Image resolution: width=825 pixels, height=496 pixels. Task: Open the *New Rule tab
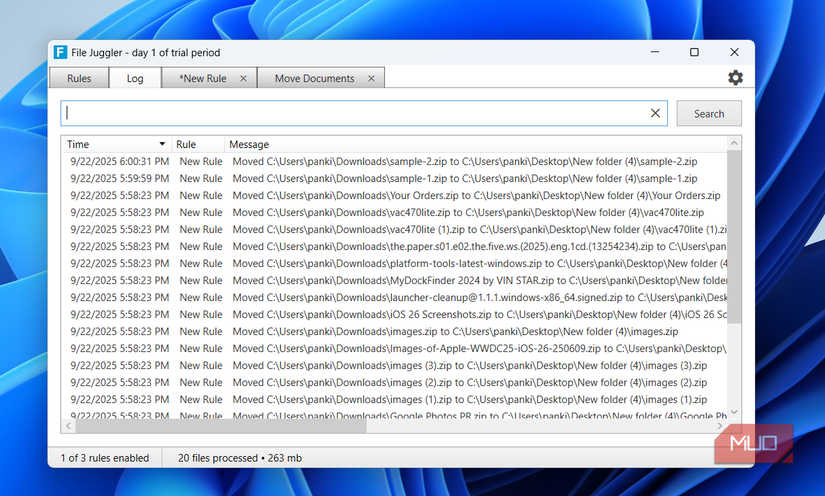pyautogui.click(x=203, y=78)
